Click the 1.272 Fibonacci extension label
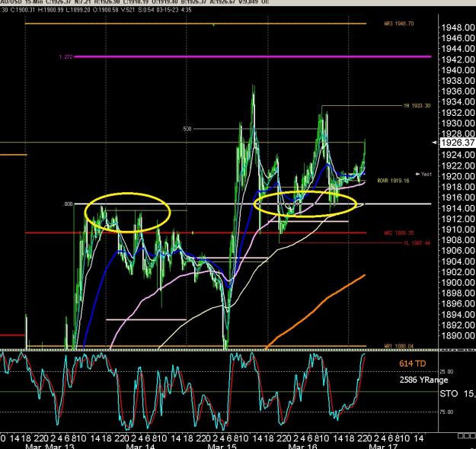Image resolution: width=476 pixels, height=449 pixels. point(65,57)
